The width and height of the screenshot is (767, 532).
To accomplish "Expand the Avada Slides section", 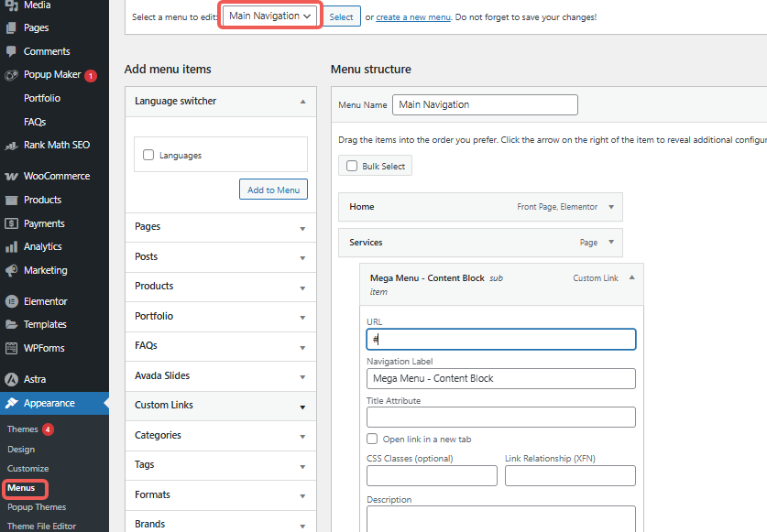I will coord(302,376).
